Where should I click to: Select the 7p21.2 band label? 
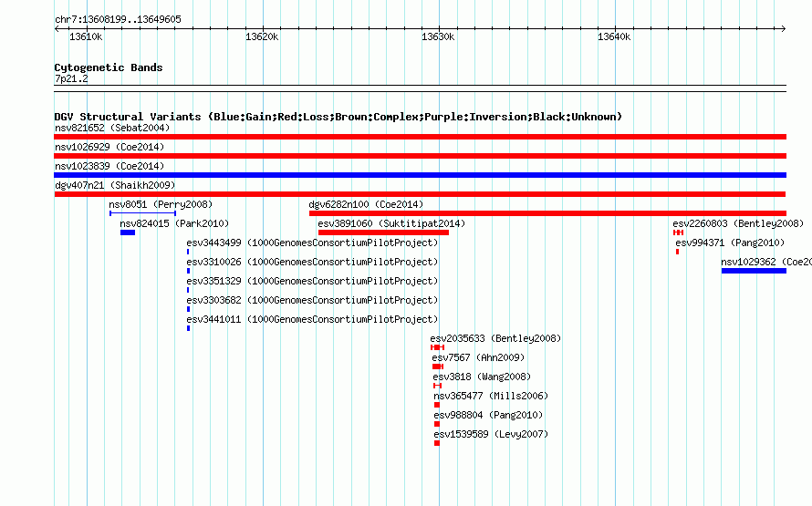click(x=71, y=78)
